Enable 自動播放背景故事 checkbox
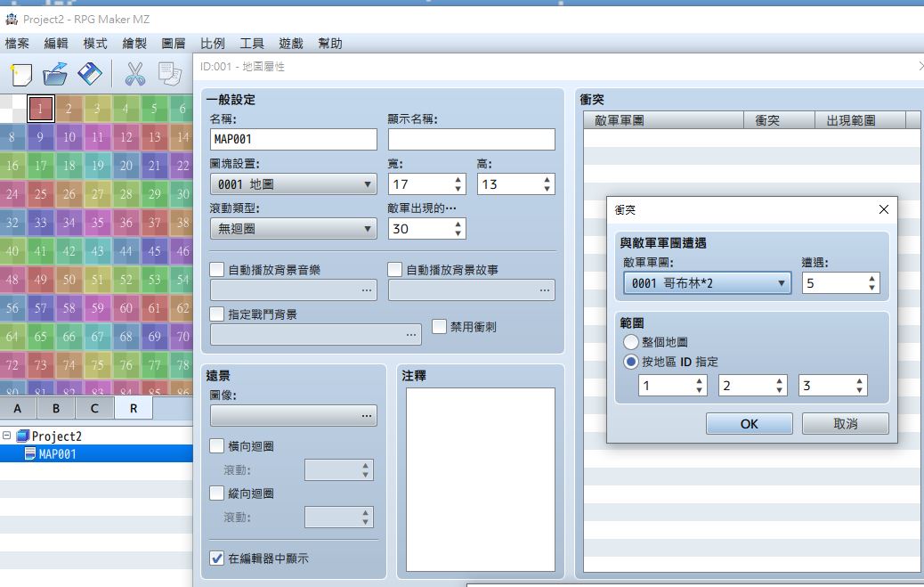This screenshot has height=587, width=924. (395, 270)
